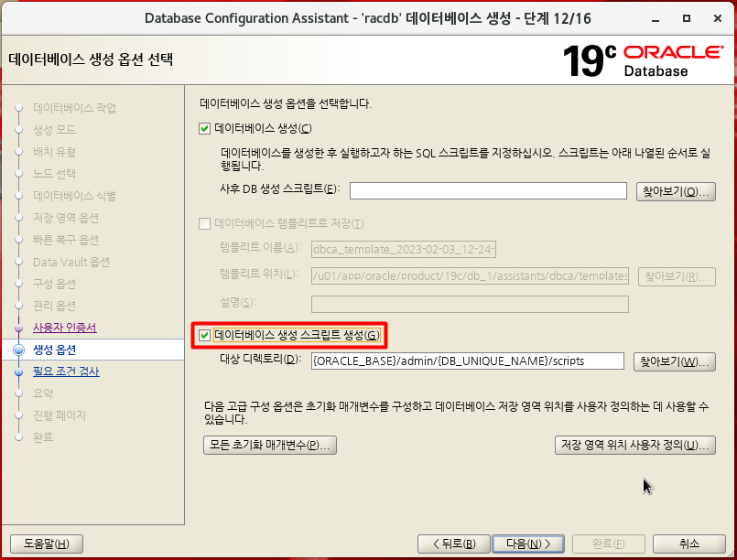
Task: Click the 도움말(H) help button
Action: [x=47, y=544]
